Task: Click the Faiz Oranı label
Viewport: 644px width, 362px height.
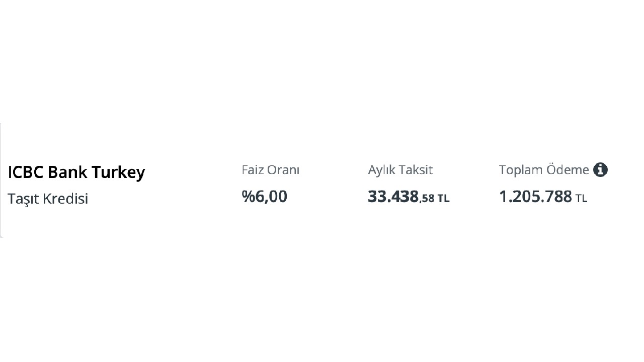Action: pos(271,170)
